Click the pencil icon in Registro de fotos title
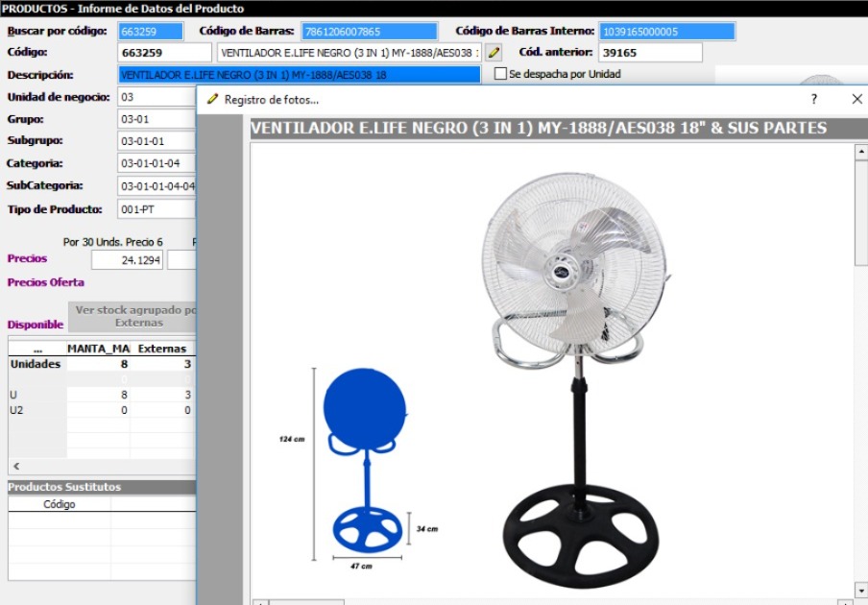The height and width of the screenshot is (605, 868). coord(212,100)
